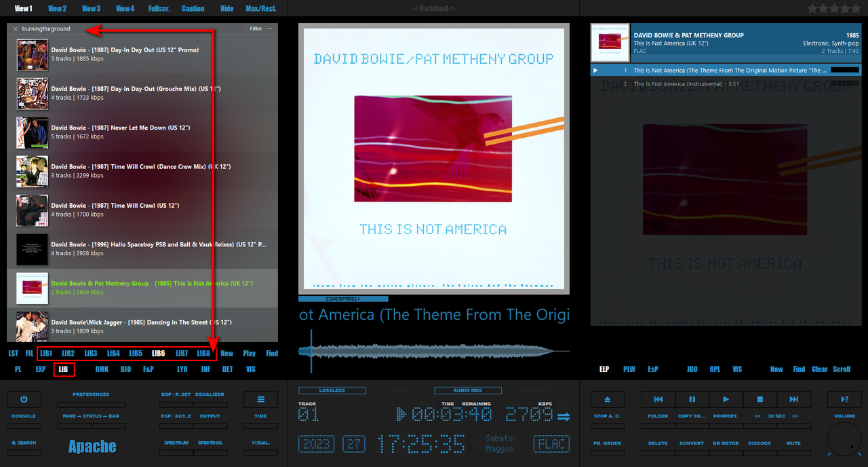Click the burningtheground search field
Screen dimensions: 868x467
(132, 29)
